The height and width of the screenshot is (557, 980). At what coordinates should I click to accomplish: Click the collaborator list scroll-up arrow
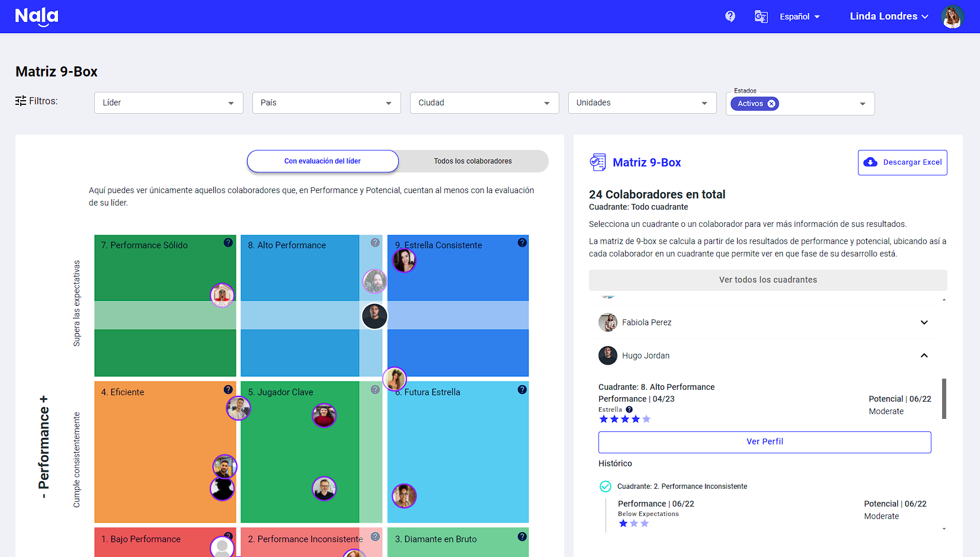[x=944, y=300]
